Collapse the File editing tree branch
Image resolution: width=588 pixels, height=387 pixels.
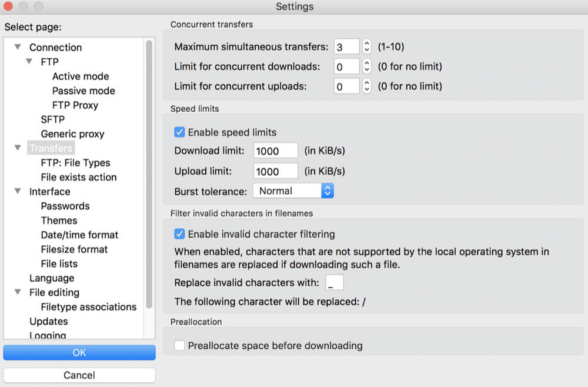(17, 292)
